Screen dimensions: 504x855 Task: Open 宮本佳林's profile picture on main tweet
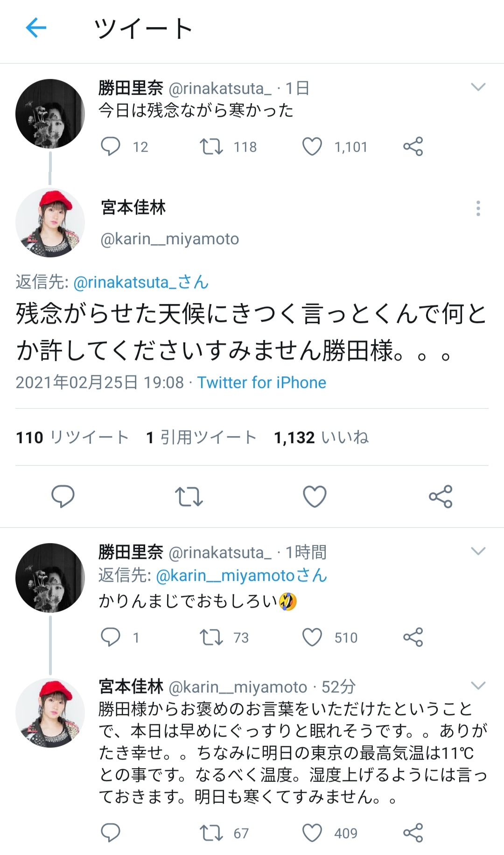[50, 223]
